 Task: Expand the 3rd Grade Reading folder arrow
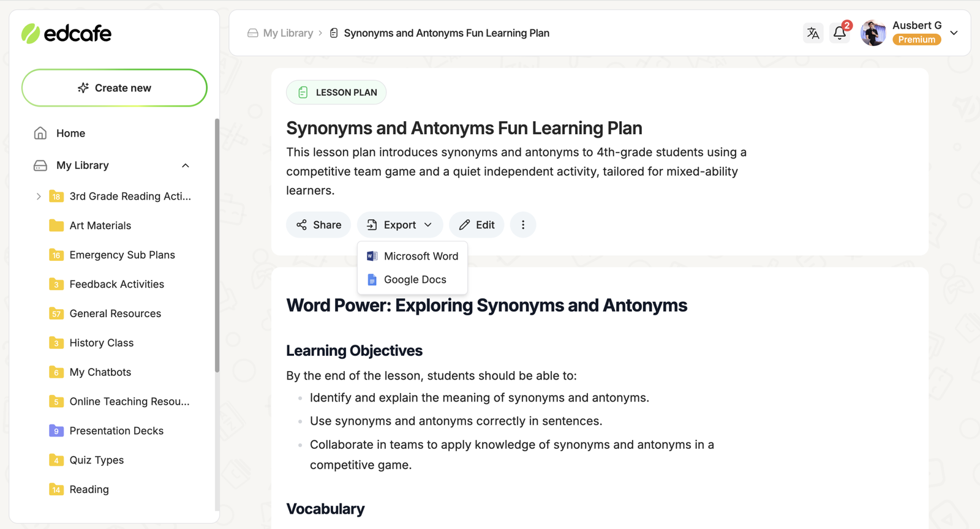(x=39, y=196)
